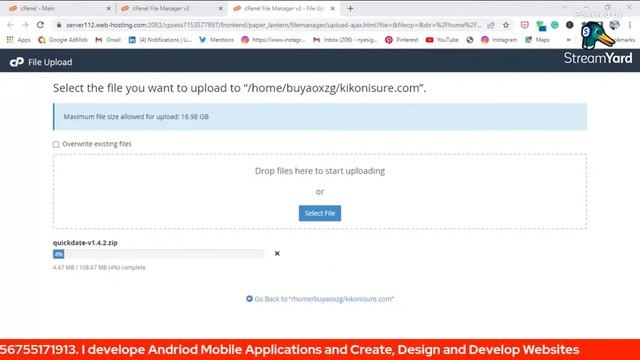Click the drop files upload area
Viewport: 640px width, 360px height.
tap(320, 191)
